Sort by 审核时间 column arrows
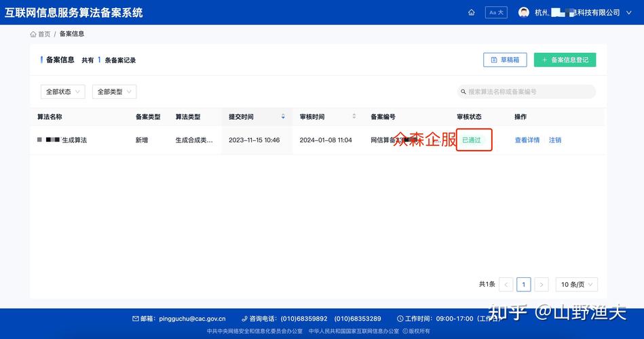The height and width of the screenshot is (339, 644). pyautogui.click(x=354, y=117)
